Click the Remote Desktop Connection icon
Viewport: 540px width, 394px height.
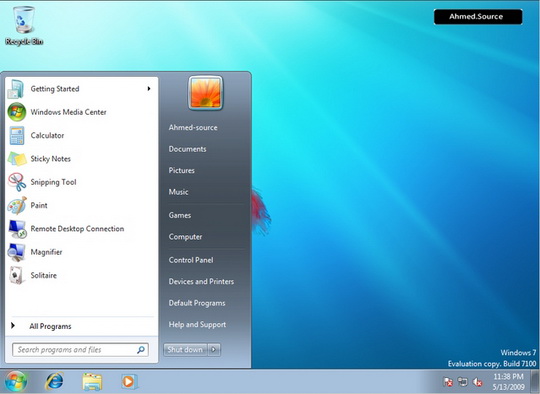(x=17, y=229)
